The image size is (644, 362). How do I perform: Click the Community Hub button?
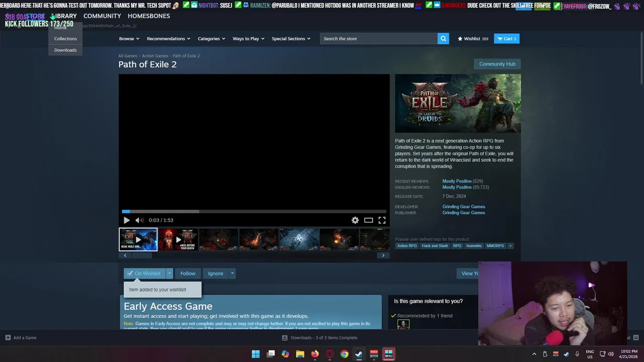(x=497, y=64)
